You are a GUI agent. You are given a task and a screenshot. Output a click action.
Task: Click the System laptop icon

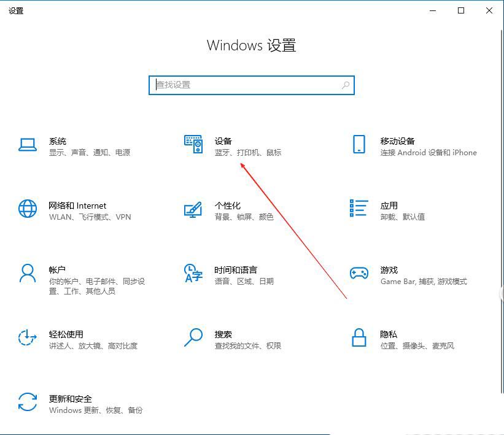click(28, 145)
